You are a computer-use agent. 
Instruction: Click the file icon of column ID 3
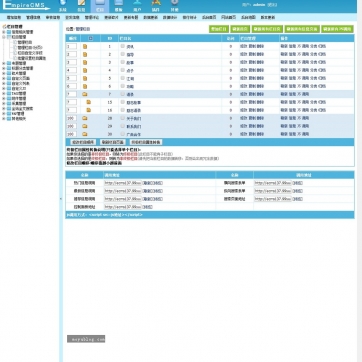click(85, 62)
